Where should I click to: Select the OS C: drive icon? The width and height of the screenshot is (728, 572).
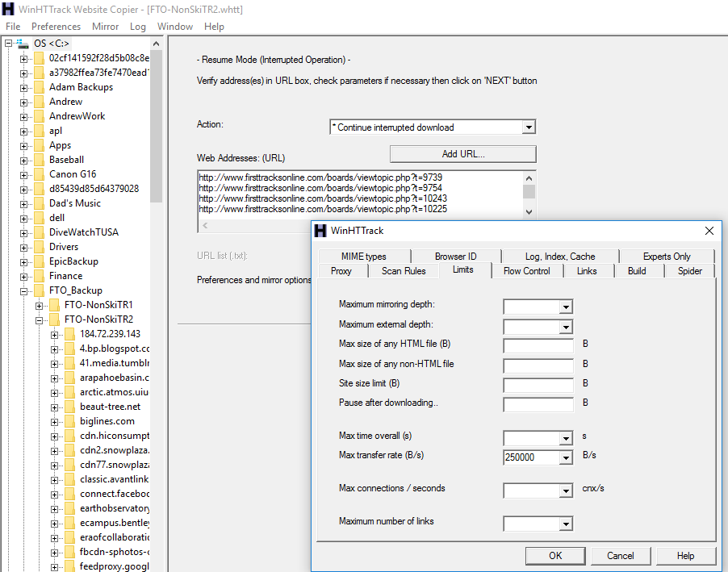[x=23, y=44]
